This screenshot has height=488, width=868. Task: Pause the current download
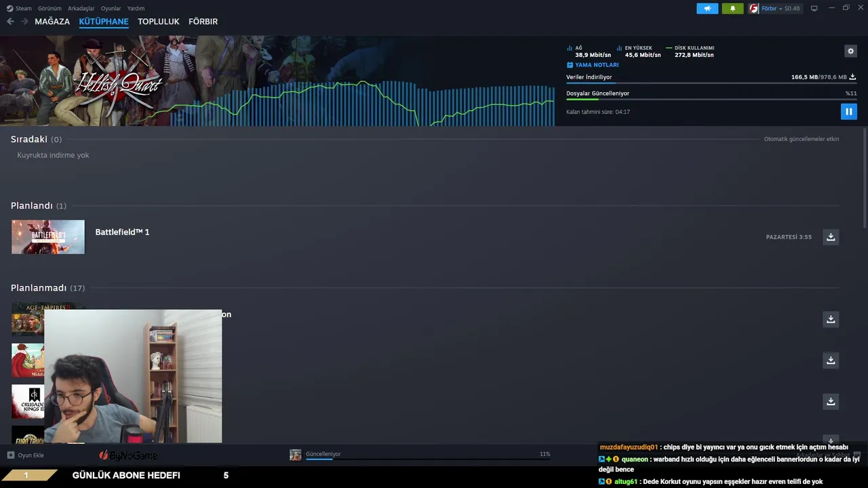pyautogui.click(x=848, y=112)
